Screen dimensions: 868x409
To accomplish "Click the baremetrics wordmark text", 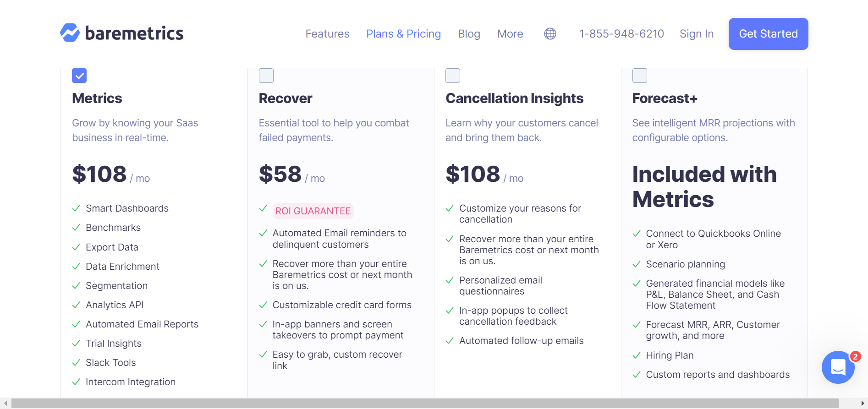I will [134, 33].
